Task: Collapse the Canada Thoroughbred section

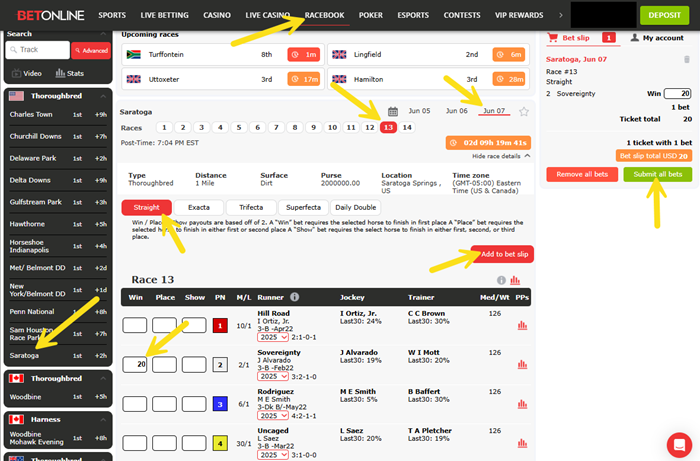Action: 103,378
